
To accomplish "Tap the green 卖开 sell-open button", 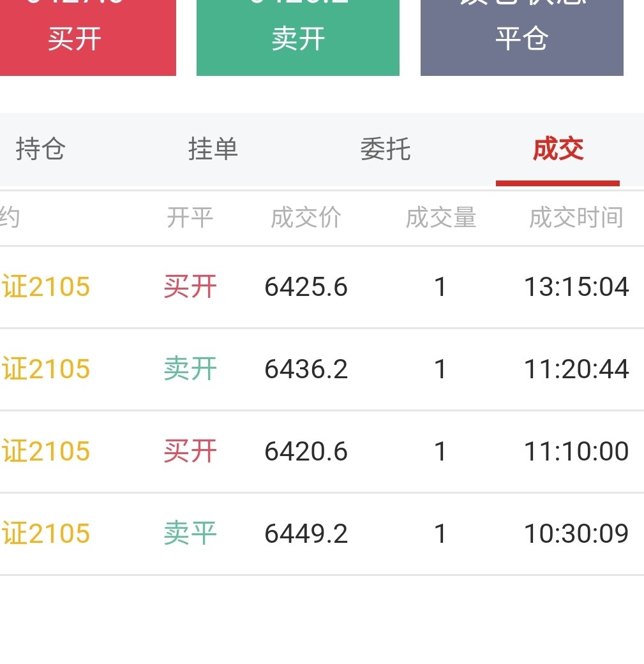I will pyautogui.click(x=298, y=37).
